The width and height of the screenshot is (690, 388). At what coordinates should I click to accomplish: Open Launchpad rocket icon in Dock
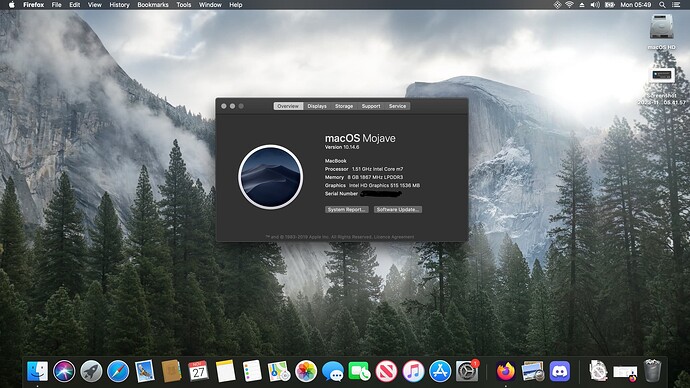point(91,371)
